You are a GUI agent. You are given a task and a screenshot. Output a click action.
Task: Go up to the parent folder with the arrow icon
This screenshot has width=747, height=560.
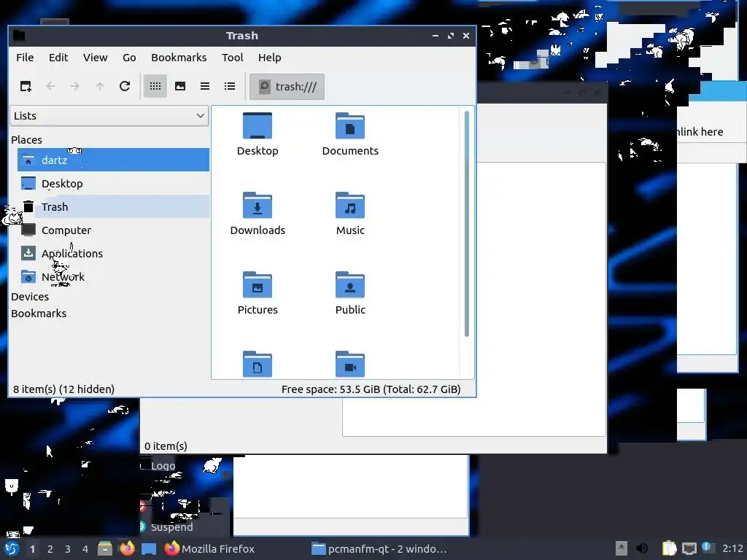point(99,86)
